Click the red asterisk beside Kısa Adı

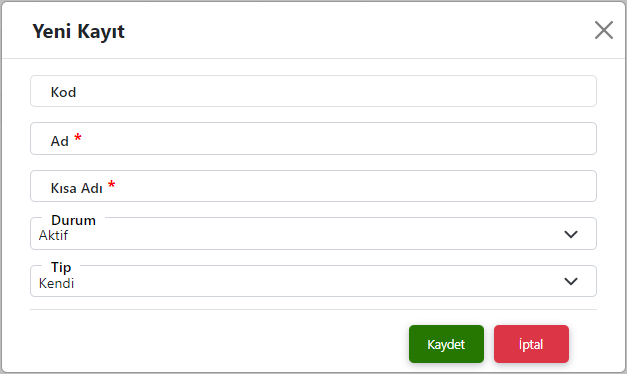pos(112,185)
